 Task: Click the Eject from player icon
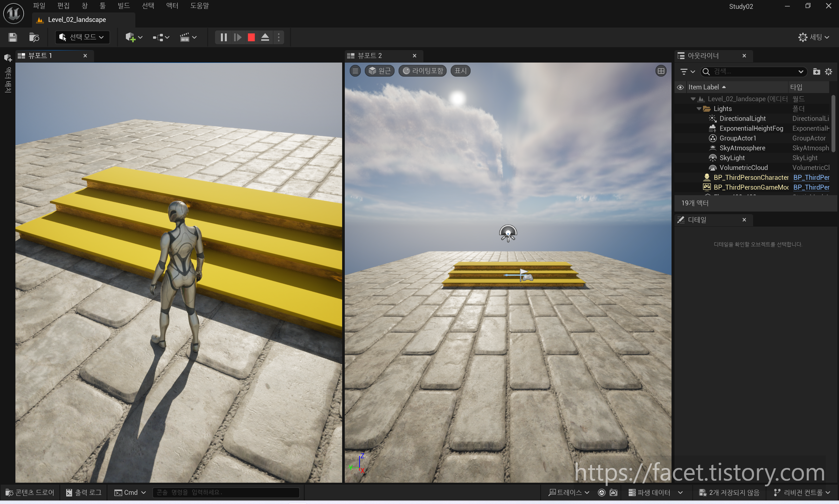[265, 37]
